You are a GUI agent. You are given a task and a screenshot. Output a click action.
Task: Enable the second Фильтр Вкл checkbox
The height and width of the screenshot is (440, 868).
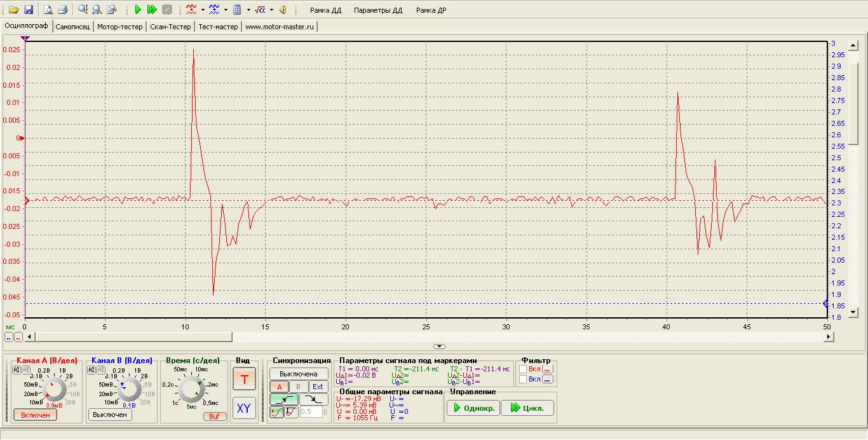click(x=523, y=380)
